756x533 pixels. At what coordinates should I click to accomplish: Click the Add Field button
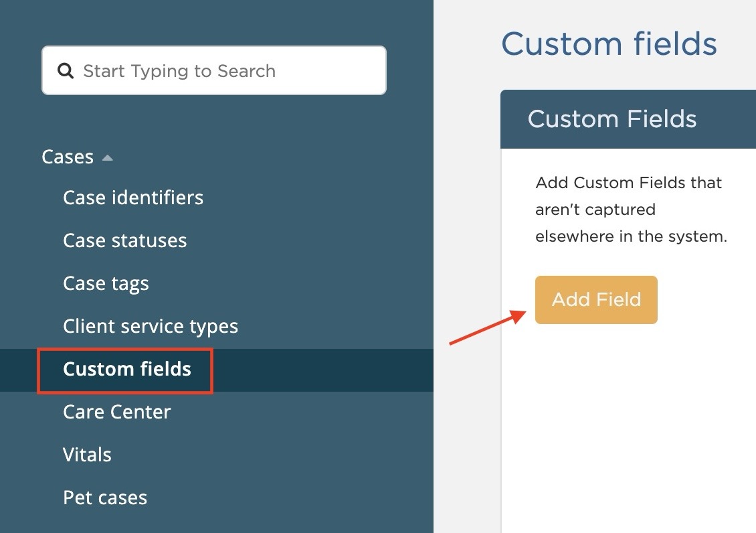coord(595,299)
